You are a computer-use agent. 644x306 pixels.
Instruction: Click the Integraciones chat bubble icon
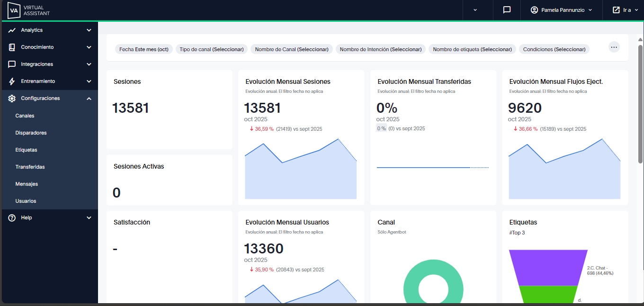12,64
